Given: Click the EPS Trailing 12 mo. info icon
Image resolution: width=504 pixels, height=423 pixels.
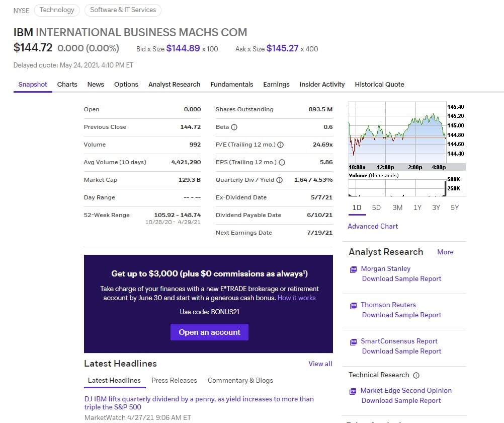Looking at the screenshot, I should [x=282, y=163].
